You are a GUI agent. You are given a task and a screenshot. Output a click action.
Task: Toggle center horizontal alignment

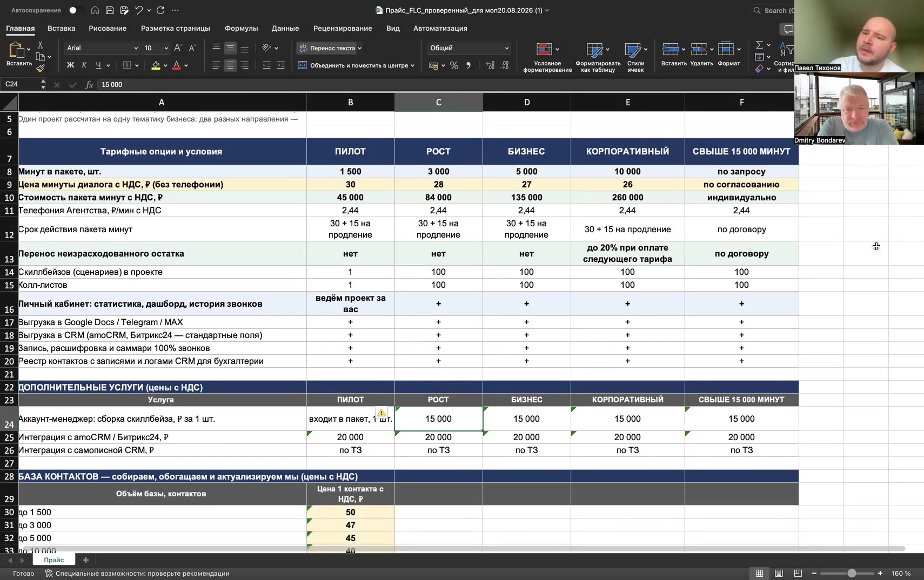pyautogui.click(x=230, y=65)
